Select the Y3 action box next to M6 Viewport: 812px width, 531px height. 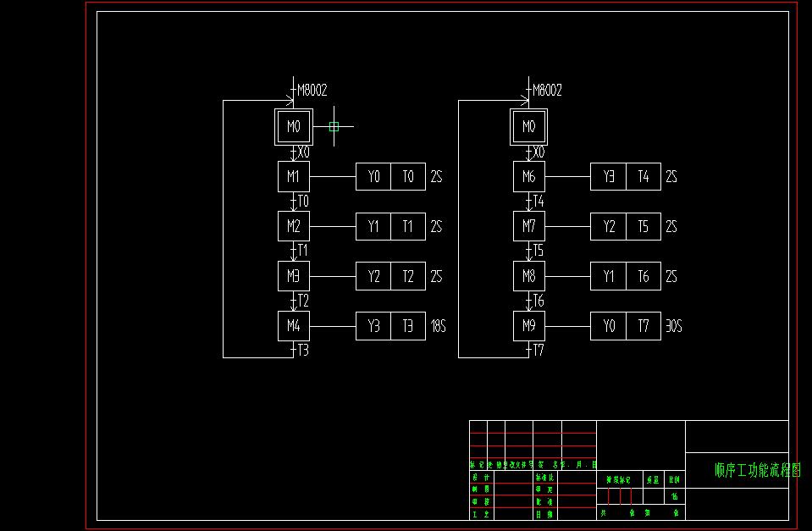point(609,177)
